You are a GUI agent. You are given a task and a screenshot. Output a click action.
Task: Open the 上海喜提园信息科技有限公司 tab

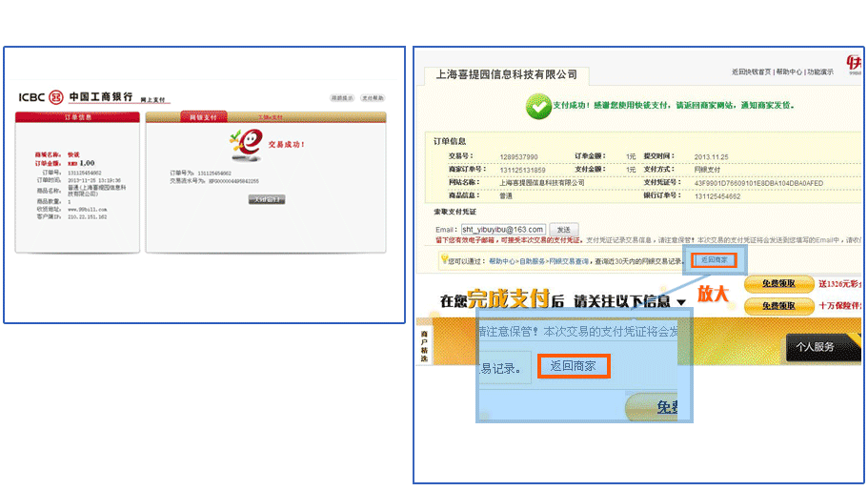tap(506, 74)
